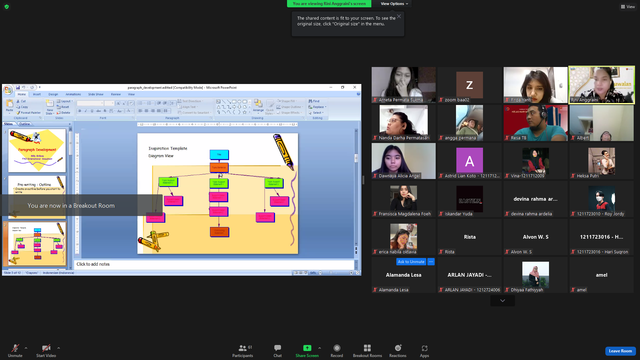Start recording with the Record icon
The height and width of the screenshot is (360, 640).
pyautogui.click(x=337, y=348)
